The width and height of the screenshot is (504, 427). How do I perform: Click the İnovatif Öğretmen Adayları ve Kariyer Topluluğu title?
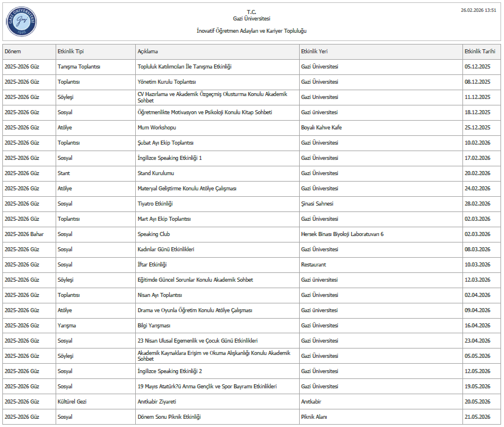252,30
